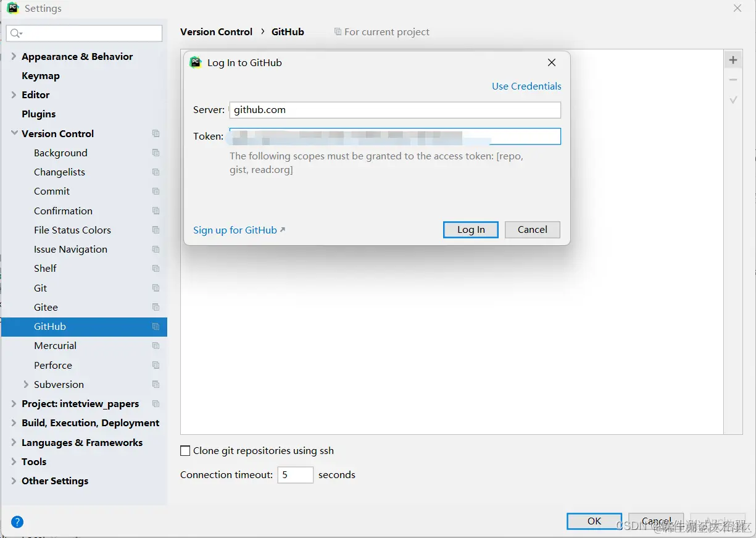Close the Log In to GitHub dialog
756x538 pixels.
point(552,62)
